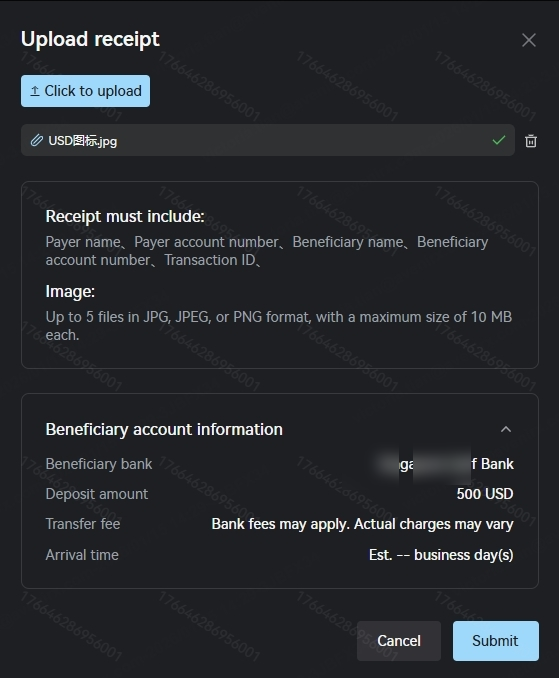Submit the uploaded receipt
Image resolution: width=559 pixels, height=678 pixels.
495,641
